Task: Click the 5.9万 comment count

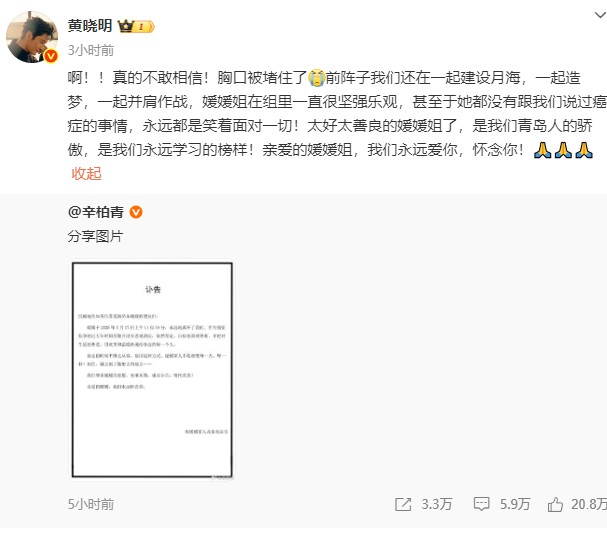Action: [515, 504]
